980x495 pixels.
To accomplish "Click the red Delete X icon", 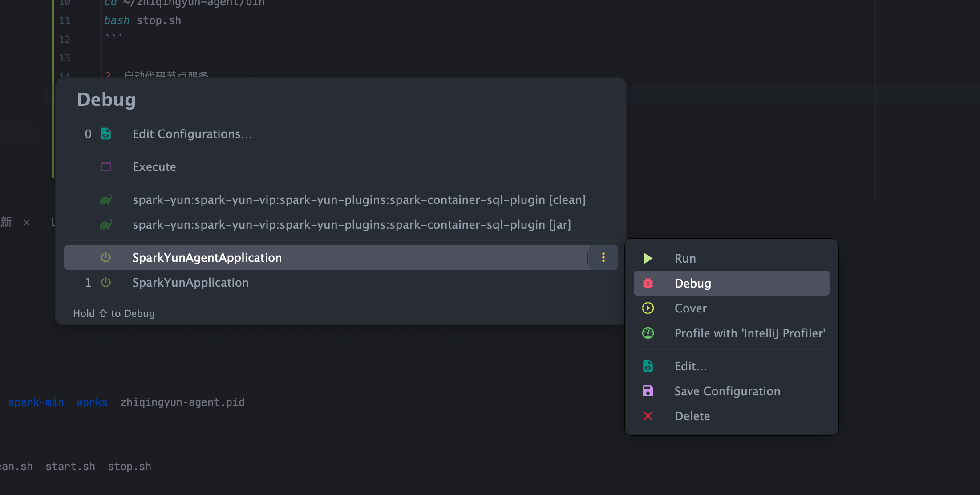I will pos(648,416).
